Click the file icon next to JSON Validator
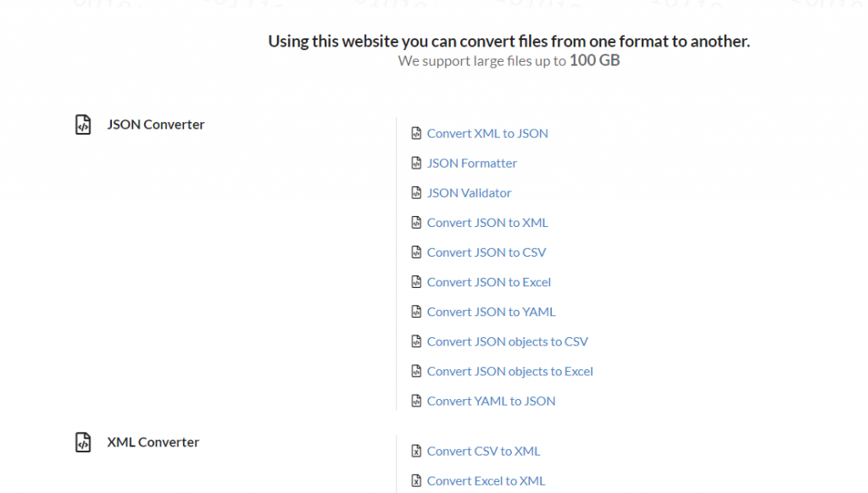Image resolution: width=868 pixels, height=493 pixels. coord(416,192)
